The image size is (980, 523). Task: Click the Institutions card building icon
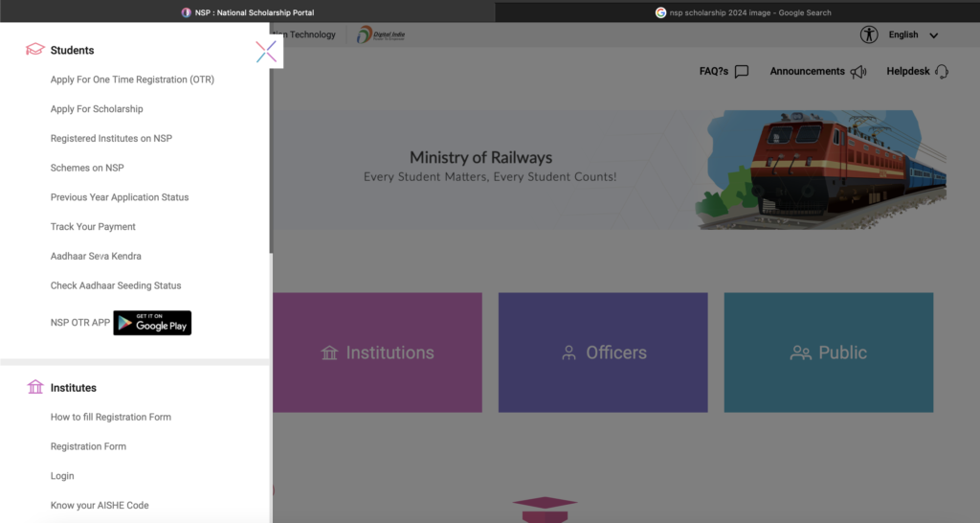[329, 352]
